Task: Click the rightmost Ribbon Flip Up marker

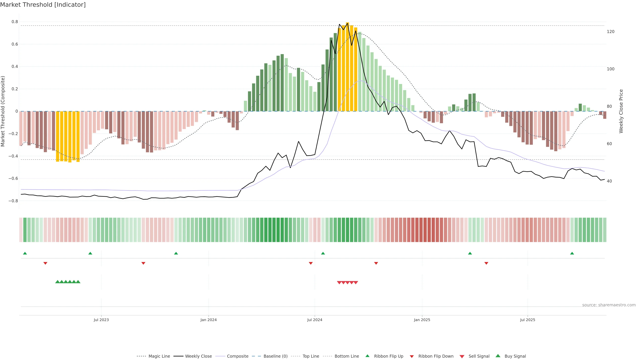Action: coord(572,253)
